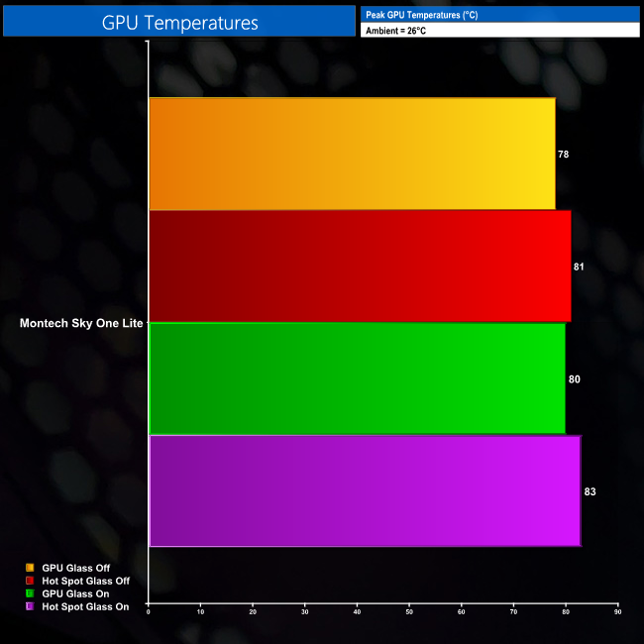Screen dimensions: 644x644
Task: Click the GPU Glass Off legend text
Action: pos(75,567)
